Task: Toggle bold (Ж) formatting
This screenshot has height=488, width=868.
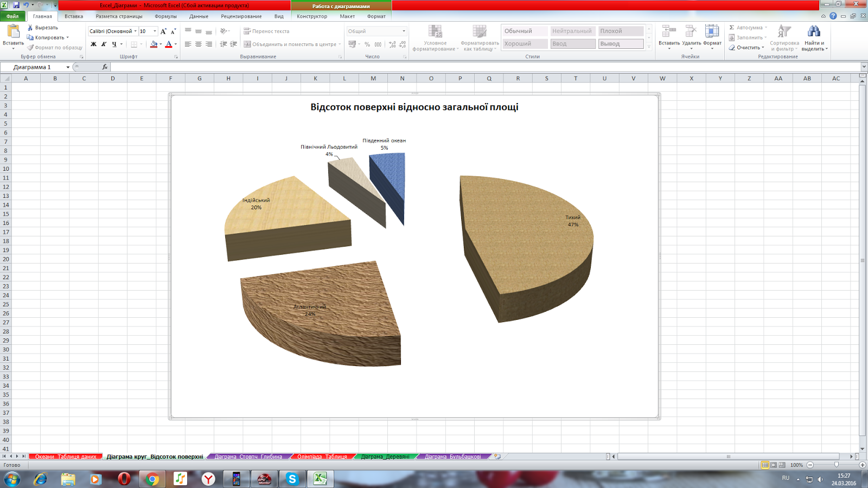Action: click(x=93, y=44)
